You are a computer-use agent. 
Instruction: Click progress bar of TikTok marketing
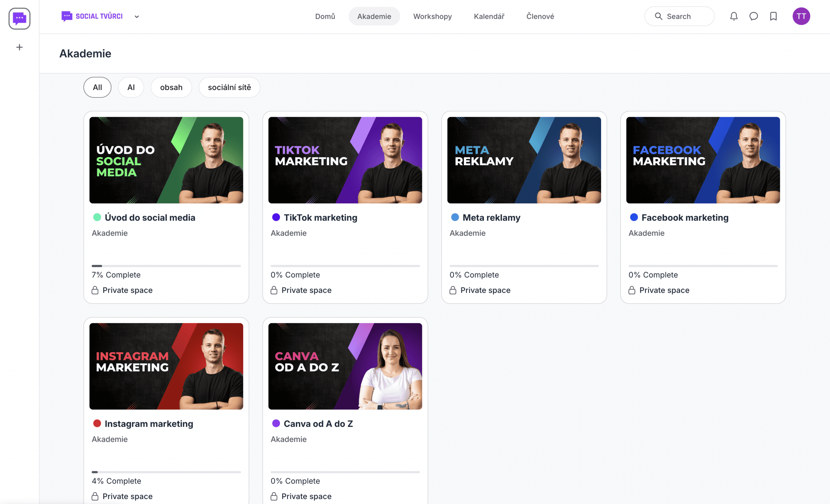345,266
